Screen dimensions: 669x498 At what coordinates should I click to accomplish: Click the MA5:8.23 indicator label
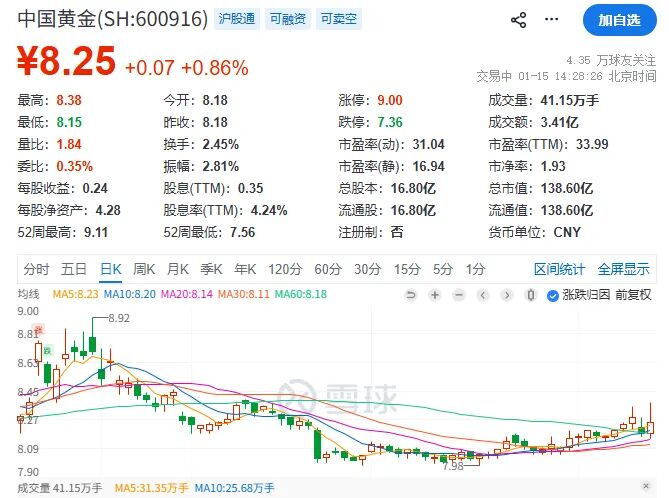click(76, 294)
